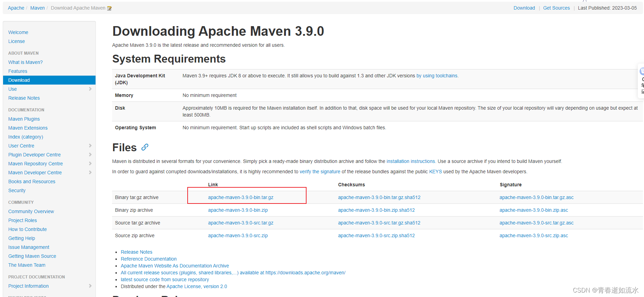Open the bin.zip.asc signature link
This screenshot has height=297, width=644.
click(534, 210)
